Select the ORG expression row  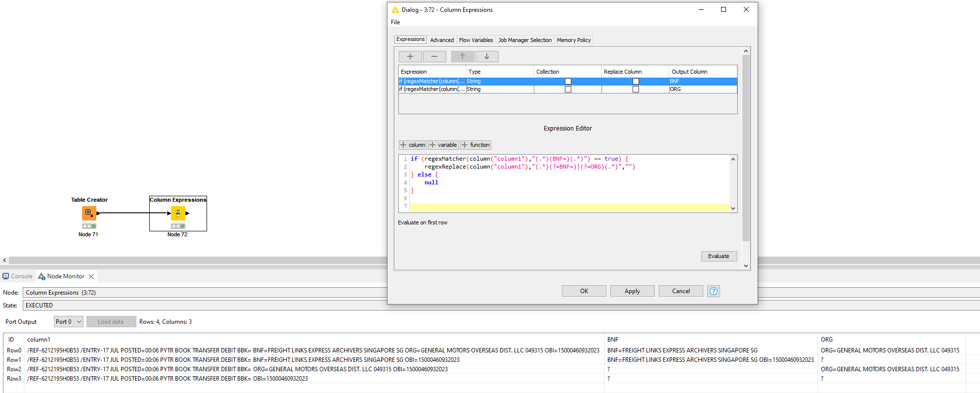(568, 89)
